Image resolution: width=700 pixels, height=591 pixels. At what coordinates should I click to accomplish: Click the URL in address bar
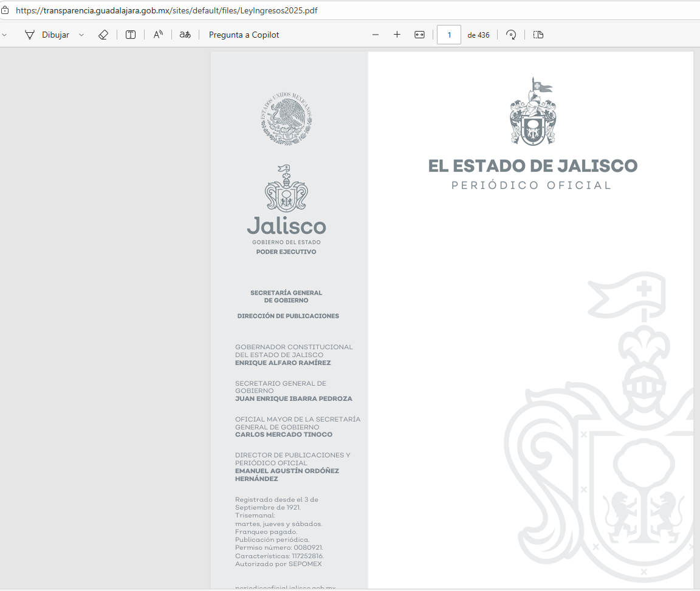point(166,10)
